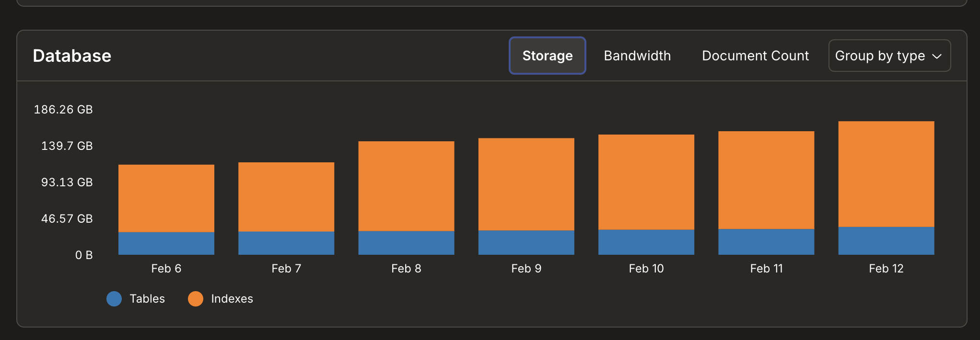Image resolution: width=980 pixels, height=340 pixels.
Task: Select the Document Count tab
Action: pyautogui.click(x=755, y=56)
